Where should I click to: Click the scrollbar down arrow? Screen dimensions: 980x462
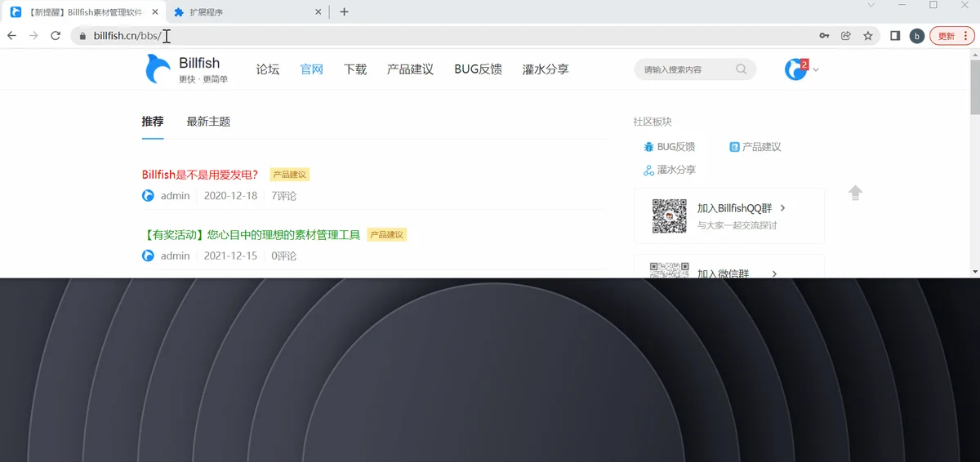[974, 272]
